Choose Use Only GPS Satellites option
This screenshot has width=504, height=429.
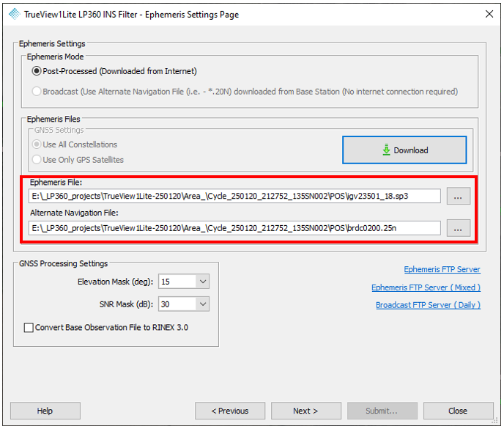[x=37, y=160]
